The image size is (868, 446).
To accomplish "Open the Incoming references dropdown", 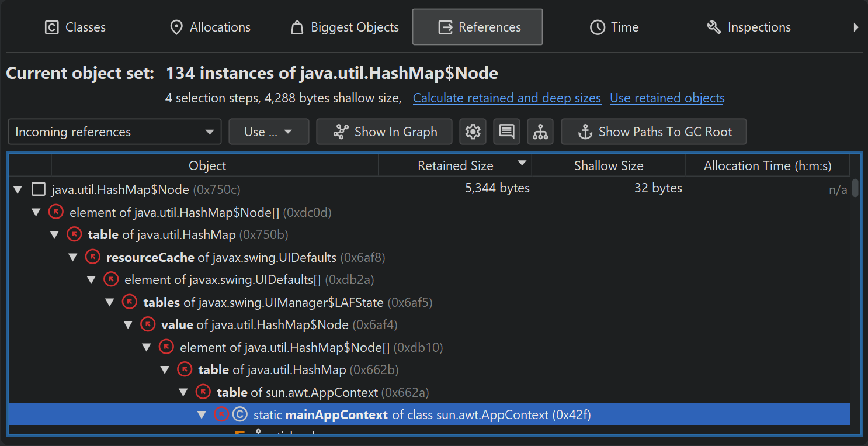I will coord(114,132).
